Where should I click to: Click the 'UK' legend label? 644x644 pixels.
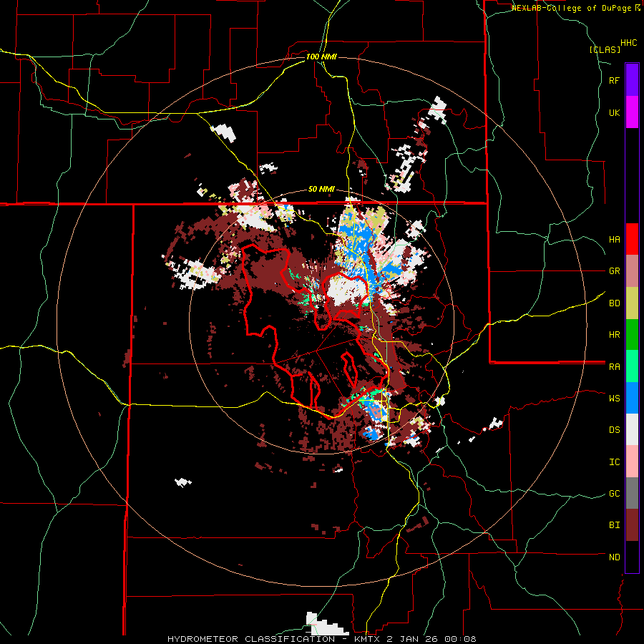pos(615,112)
